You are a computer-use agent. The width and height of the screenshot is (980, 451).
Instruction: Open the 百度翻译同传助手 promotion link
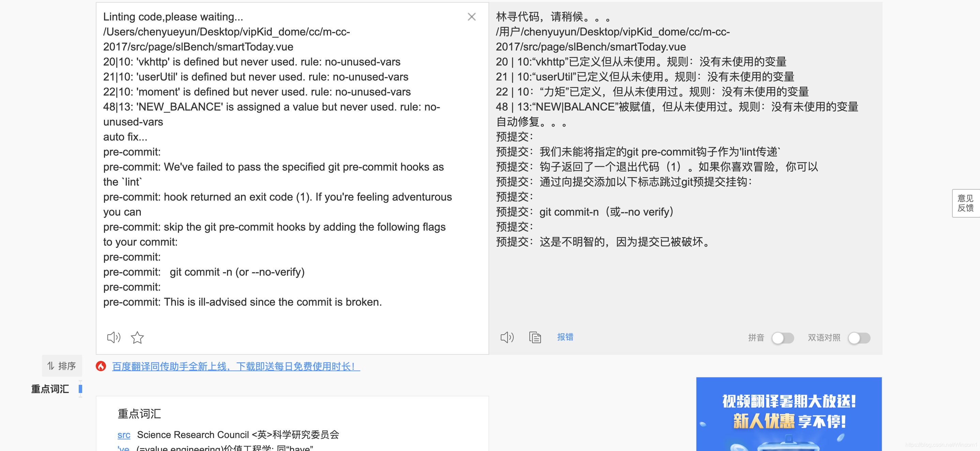click(x=236, y=366)
